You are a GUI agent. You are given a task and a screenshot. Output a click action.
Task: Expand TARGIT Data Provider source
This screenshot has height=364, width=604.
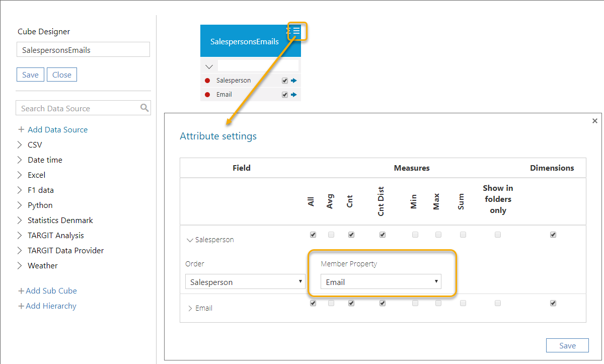pyautogui.click(x=20, y=250)
